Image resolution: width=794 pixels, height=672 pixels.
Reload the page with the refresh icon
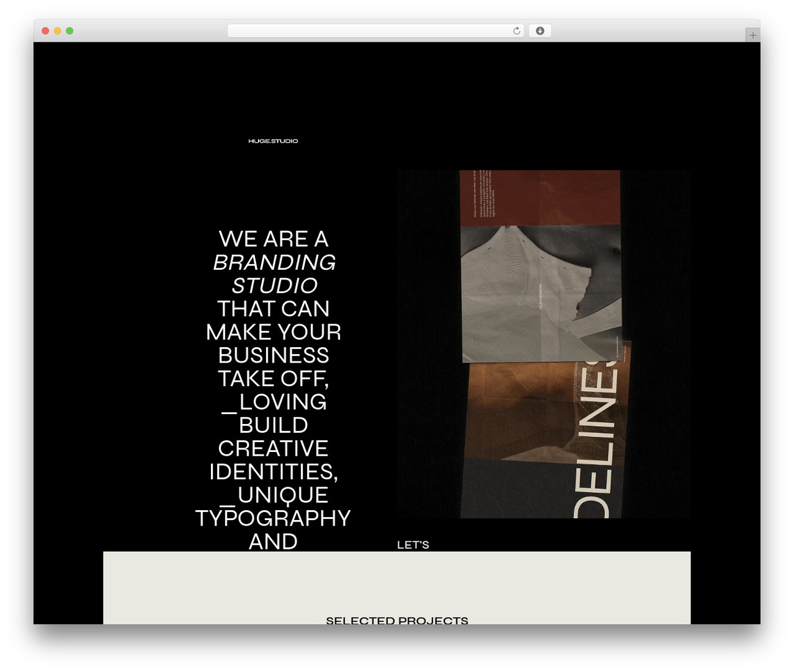(x=516, y=31)
